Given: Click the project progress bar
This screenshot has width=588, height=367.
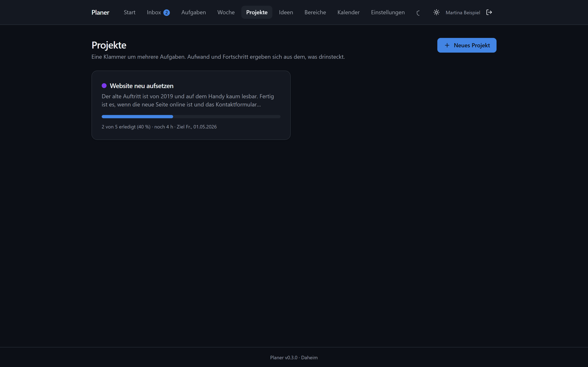Looking at the screenshot, I should pos(191,117).
